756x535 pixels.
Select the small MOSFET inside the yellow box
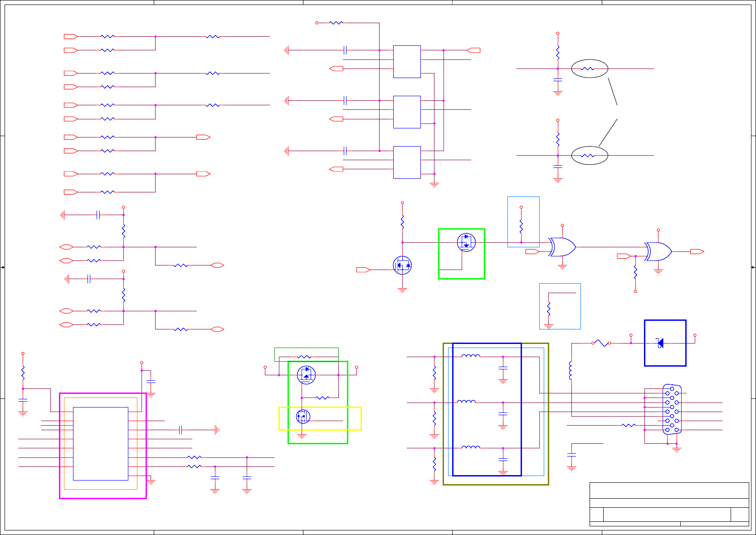click(302, 416)
